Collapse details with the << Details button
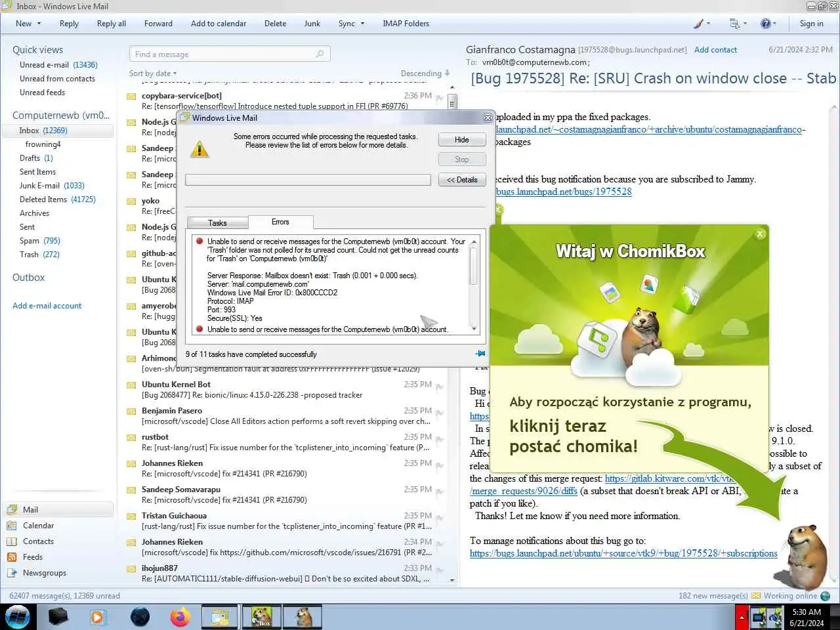Viewport: 840px width, 630px height. 462,180
